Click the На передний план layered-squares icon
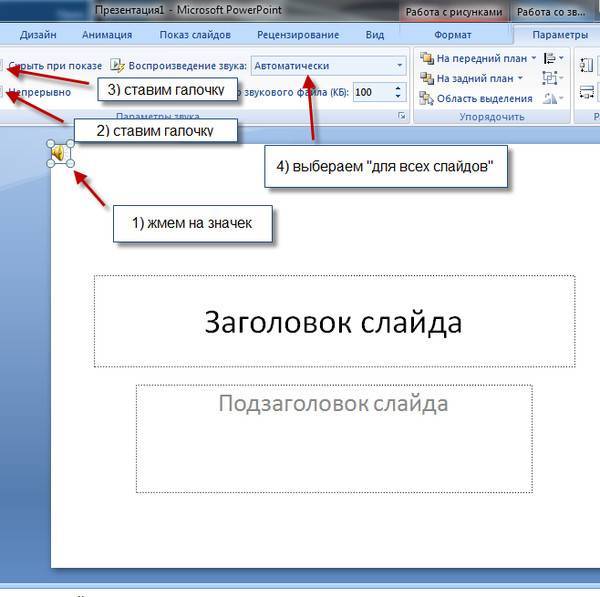This screenshot has height=597, width=600. click(427, 58)
